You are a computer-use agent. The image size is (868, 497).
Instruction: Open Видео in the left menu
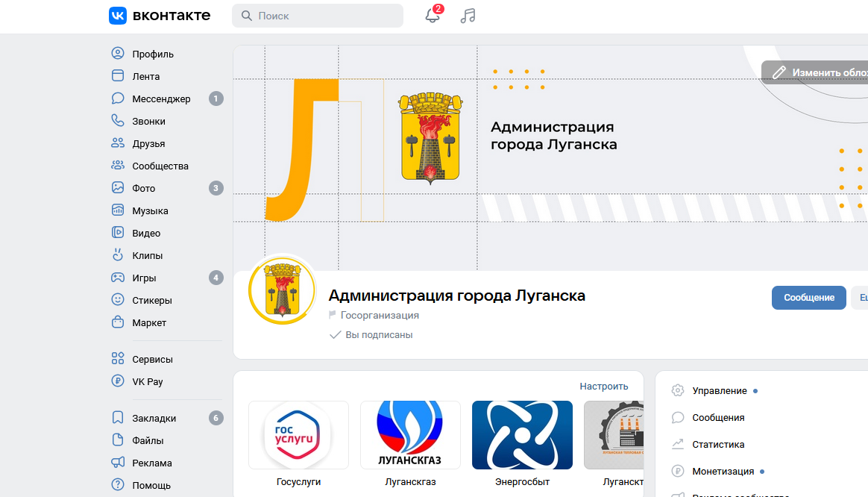[x=146, y=234]
